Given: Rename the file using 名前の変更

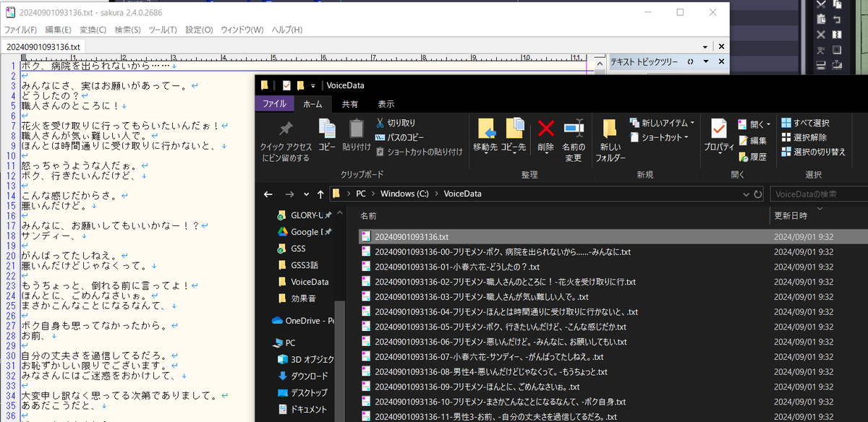Looking at the screenshot, I should click(x=574, y=141).
